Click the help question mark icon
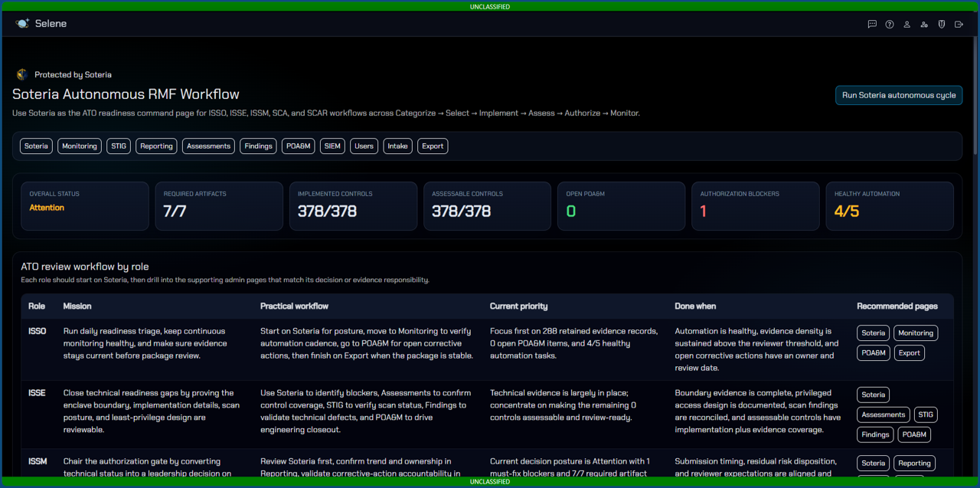This screenshot has height=488, width=980. click(890, 25)
